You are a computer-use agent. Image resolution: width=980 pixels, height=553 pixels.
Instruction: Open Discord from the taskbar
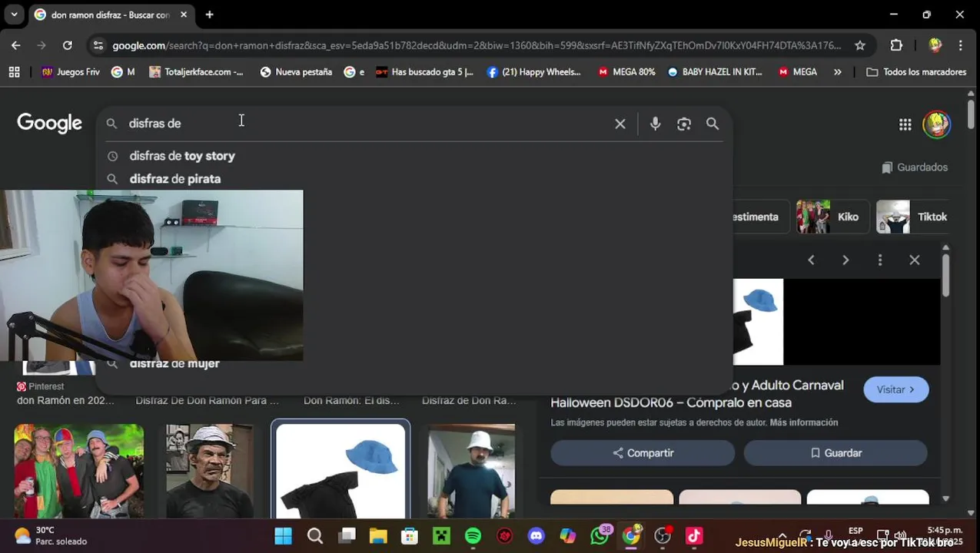click(x=537, y=535)
